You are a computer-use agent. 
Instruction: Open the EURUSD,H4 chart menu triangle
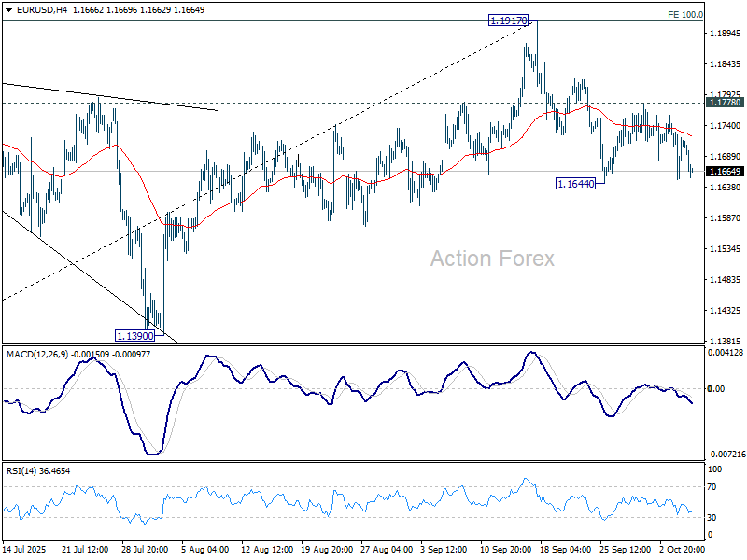pos(8,10)
